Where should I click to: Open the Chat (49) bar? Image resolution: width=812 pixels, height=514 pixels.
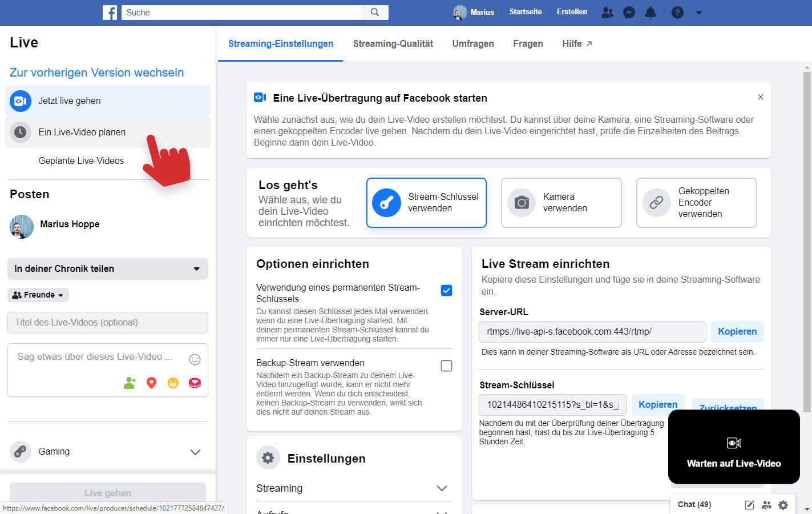694,505
